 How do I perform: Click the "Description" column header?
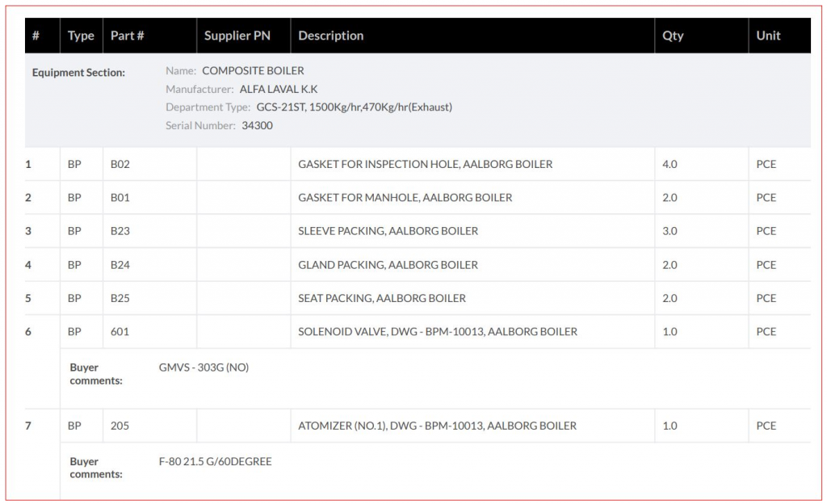coord(331,36)
